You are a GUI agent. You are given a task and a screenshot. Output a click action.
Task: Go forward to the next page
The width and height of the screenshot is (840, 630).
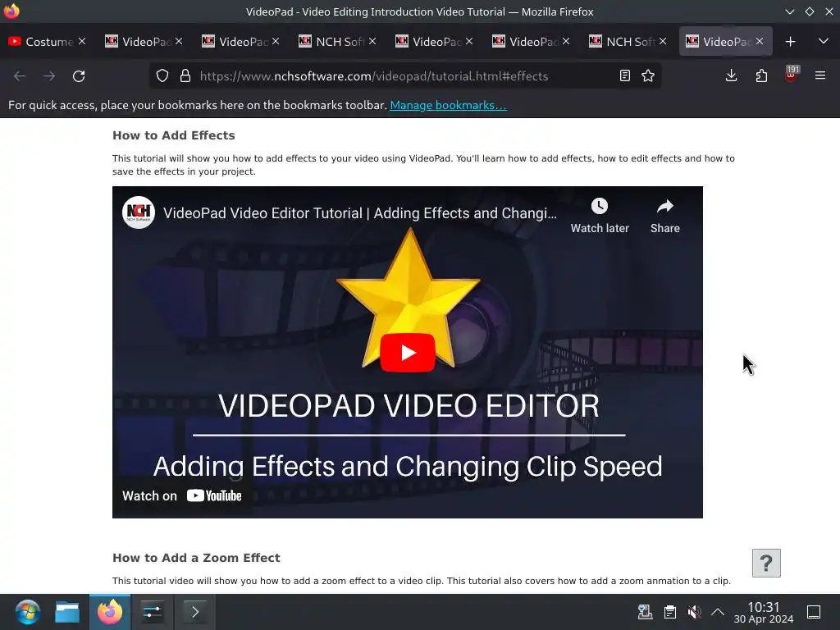click(49, 76)
